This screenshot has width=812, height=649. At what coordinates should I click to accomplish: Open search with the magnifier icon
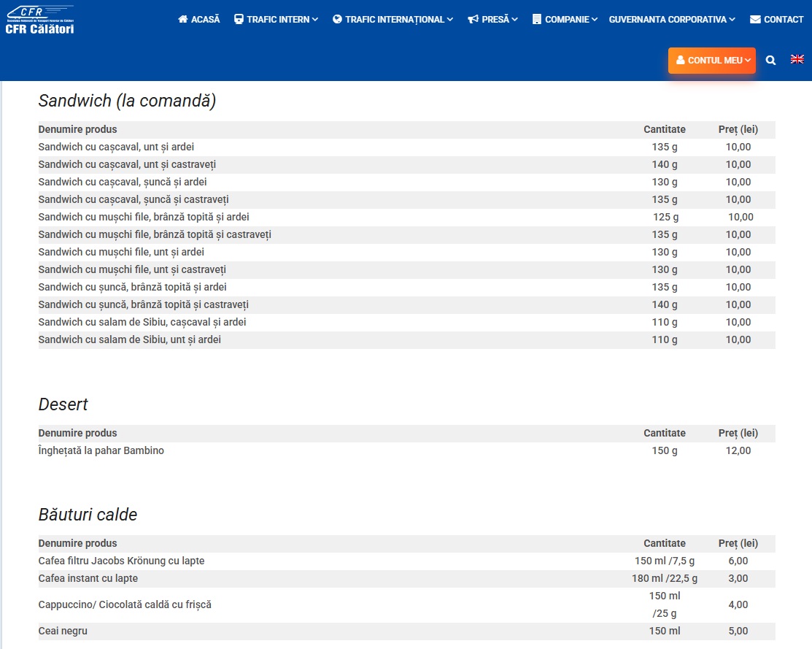pos(770,61)
